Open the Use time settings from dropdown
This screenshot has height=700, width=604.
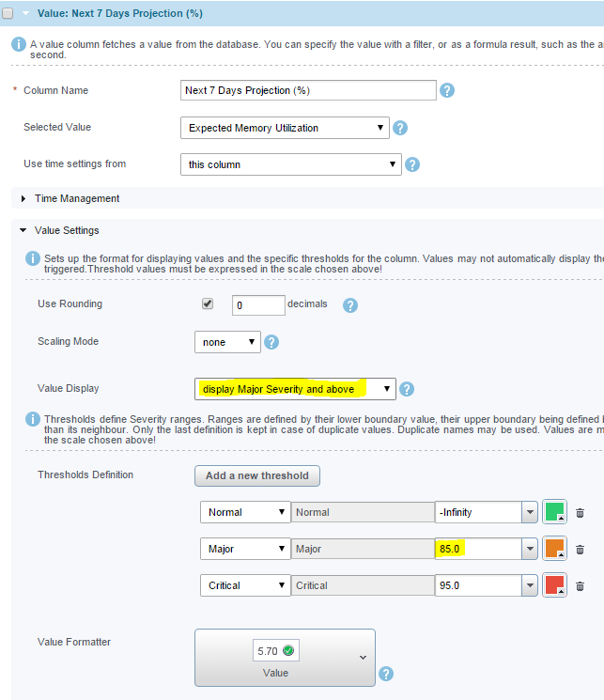tap(290, 164)
